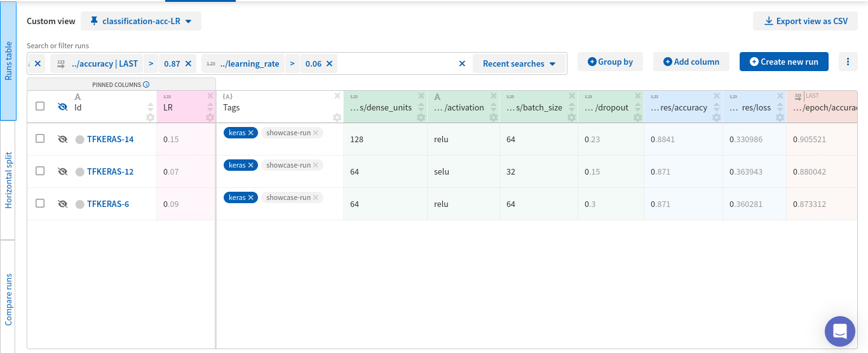This screenshot has width=868, height=353.
Task: Click the 128 dense_units cell
Action: coord(386,139)
